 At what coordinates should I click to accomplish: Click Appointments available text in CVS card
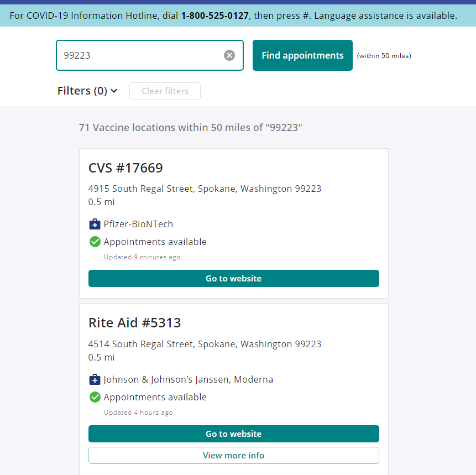[155, 242]
